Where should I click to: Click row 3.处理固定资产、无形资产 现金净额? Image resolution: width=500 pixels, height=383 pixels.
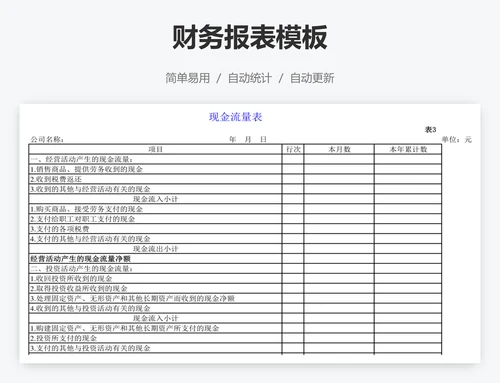tap(235, 298)
